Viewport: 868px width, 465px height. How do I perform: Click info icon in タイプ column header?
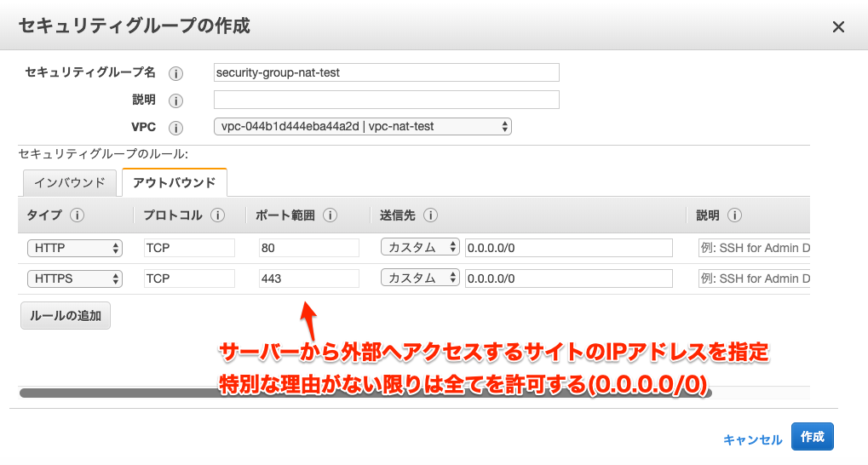pos(77,215)
